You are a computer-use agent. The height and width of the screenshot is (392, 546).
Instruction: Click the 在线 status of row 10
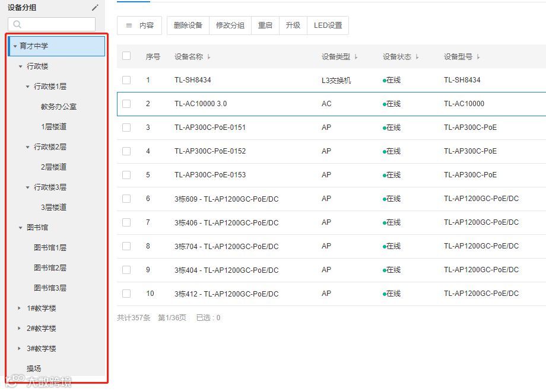point(392,294)
